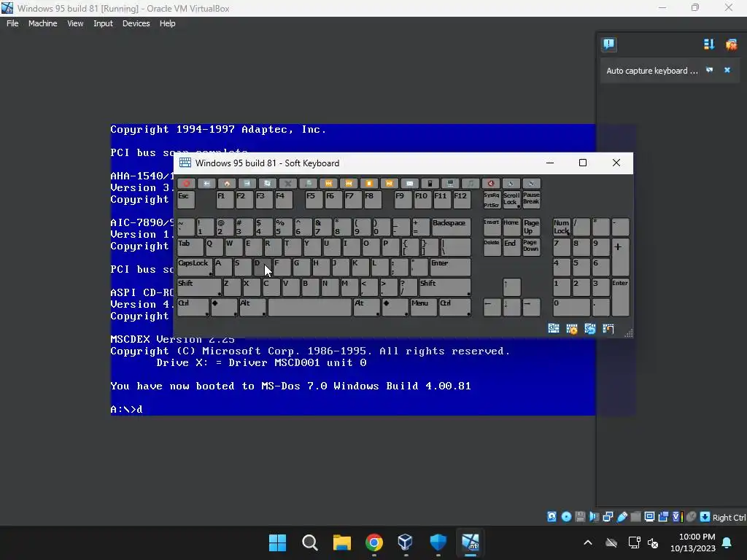
Task: Toggle the right Alt key on the soft keyboard
Action: (366, 307)
